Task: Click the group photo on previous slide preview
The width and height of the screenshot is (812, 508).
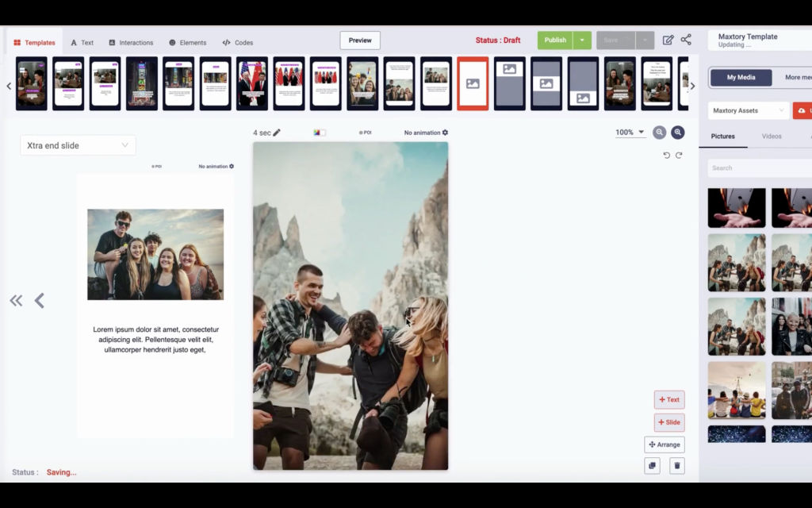Action: tap(155, 255)
